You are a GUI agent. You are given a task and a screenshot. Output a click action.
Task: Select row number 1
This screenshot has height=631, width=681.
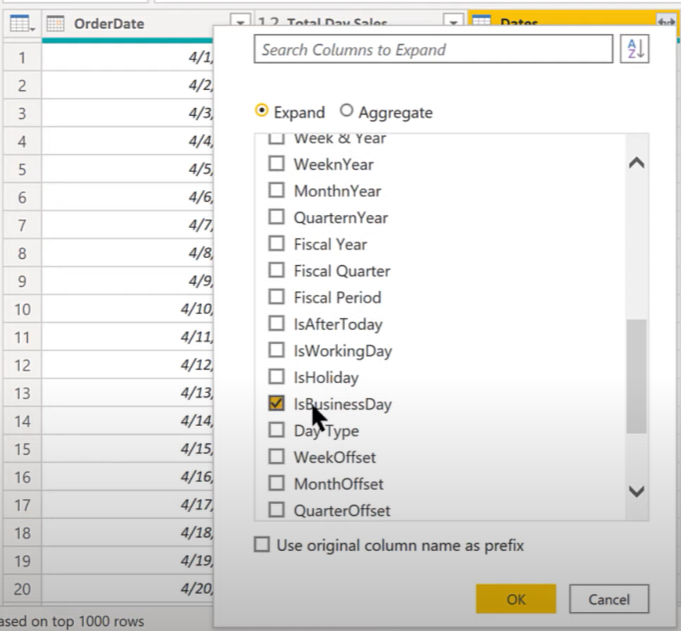tap(22, 57)
